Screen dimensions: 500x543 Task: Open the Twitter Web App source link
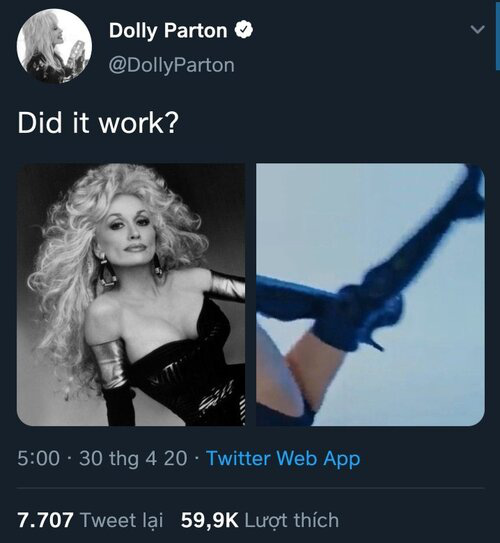283,458
